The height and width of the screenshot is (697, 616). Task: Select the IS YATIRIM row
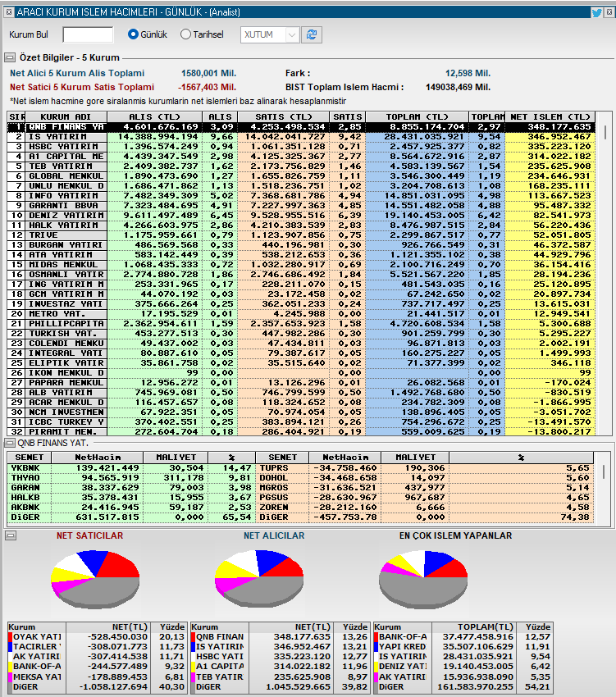point(301,137)
